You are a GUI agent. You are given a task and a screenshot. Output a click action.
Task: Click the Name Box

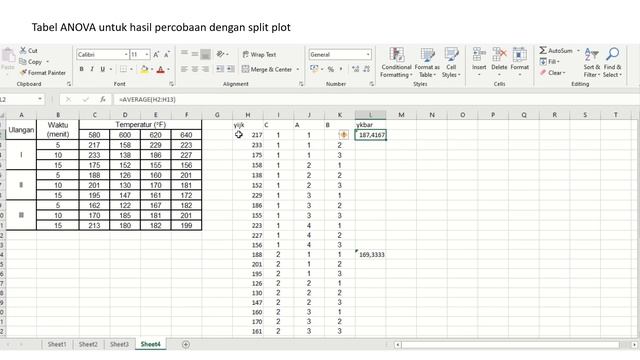[x=21, y=99]
